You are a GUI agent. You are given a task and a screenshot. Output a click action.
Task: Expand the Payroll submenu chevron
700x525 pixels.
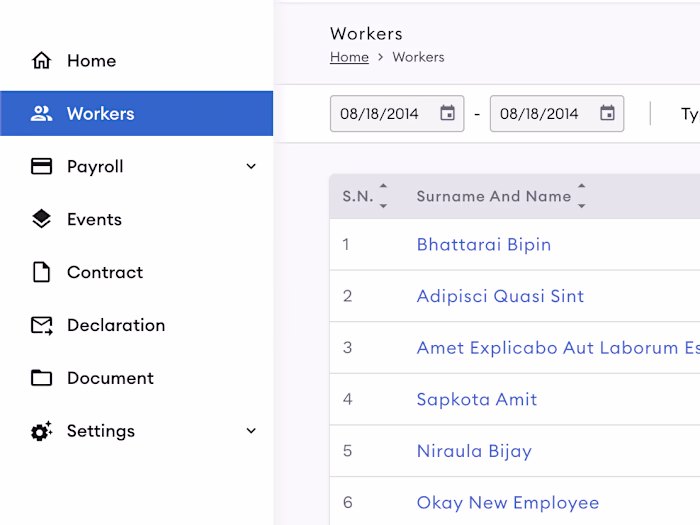point(251,167)
